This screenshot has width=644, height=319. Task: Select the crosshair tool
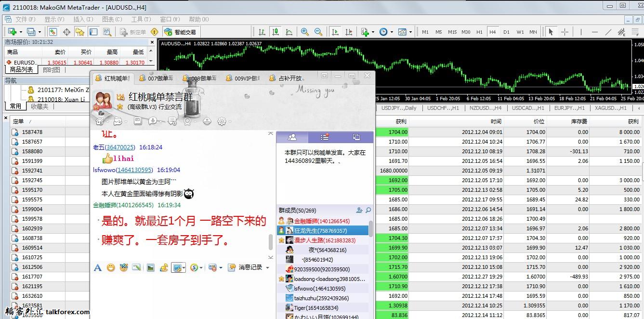(x=565, y=32)
